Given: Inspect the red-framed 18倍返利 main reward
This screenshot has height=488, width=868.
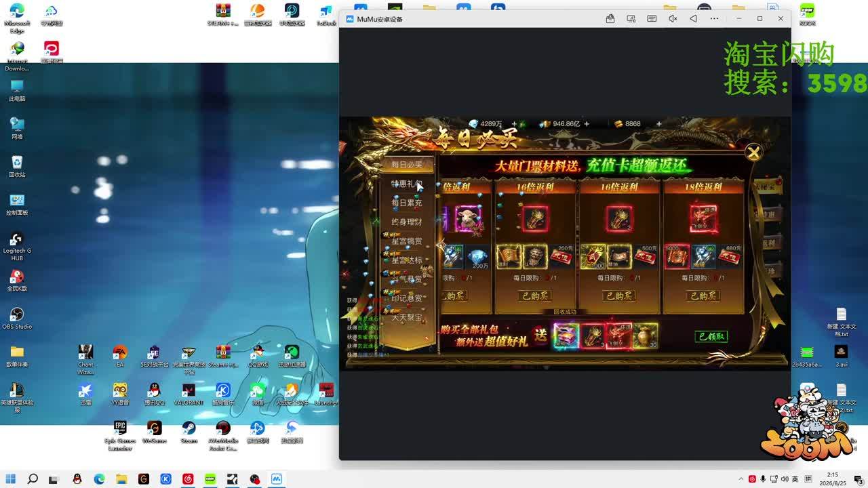Looking at the screenshot, I should pyautogui.click(x=703, y=219).
